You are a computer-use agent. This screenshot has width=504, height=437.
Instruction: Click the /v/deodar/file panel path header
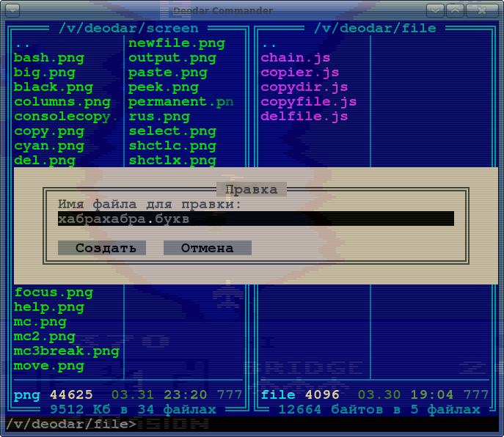point(375,29)
